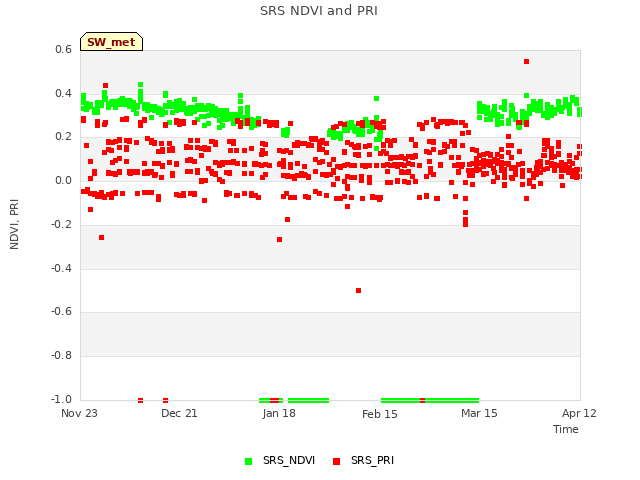Click the -0.8 y-axis tick label
Image resolution: width=640 pixels, height=480 pixels.
[x=61, y=355]
